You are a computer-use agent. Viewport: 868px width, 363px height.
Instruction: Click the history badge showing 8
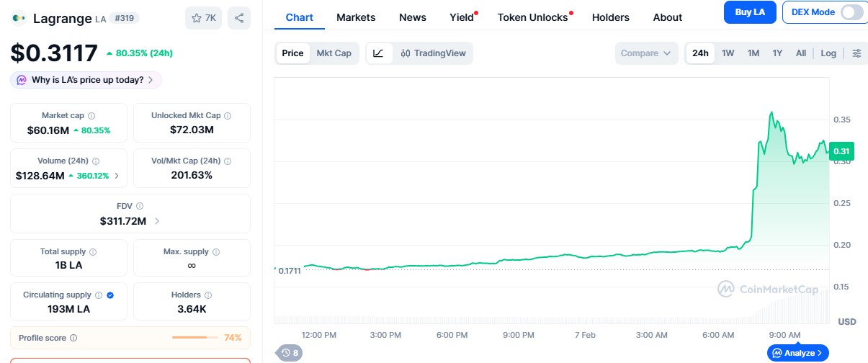click(291, 353)
